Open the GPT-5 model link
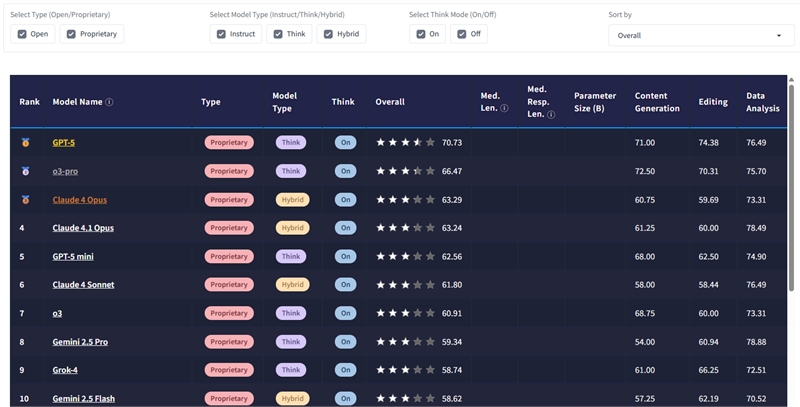Image resolution: width=800 pixels, height=407 pixels. click(63, 142)
